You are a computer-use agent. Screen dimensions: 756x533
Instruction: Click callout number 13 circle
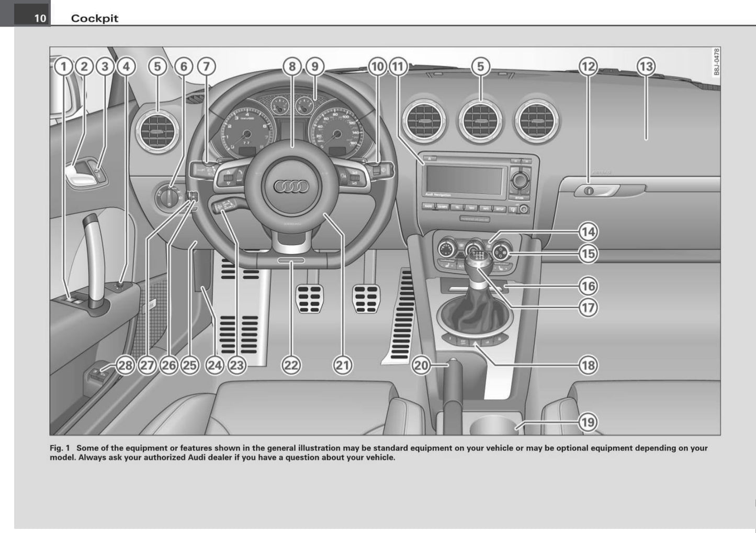pyautogui.click(x=646, y=66)
